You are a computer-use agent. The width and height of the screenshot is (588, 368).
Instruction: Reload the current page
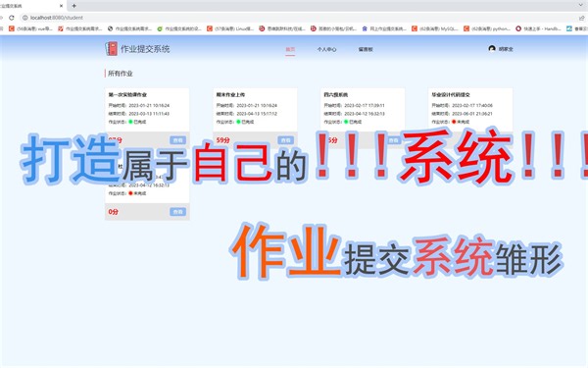(12, 18)
